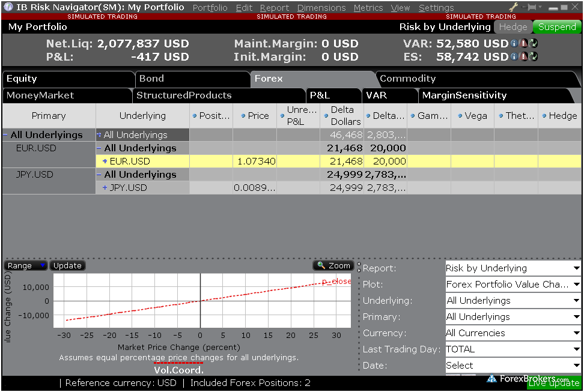Switch to the P&L tab
Screen dimensions: 584x392
pos(333,95)
